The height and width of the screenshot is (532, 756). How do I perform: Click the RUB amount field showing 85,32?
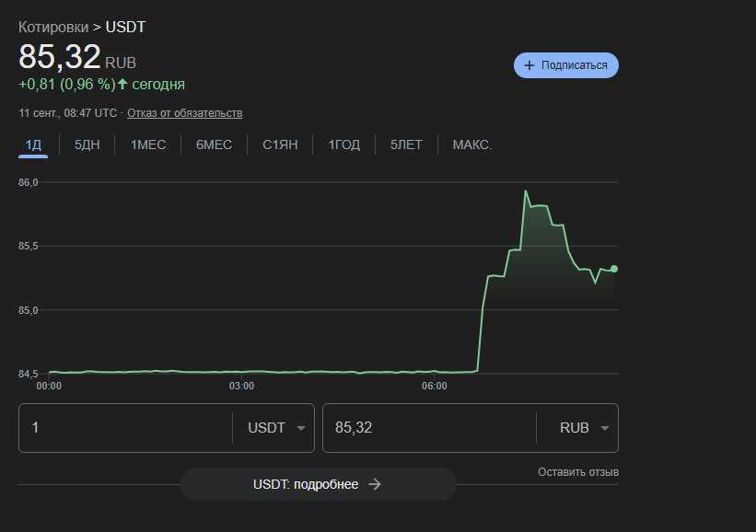429,428
